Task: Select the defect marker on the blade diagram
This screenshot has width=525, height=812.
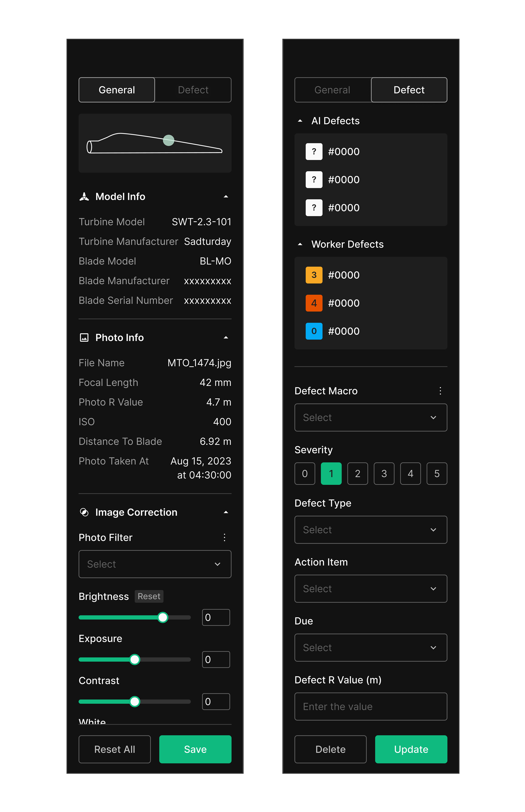Action: click(x=168, y=140)
